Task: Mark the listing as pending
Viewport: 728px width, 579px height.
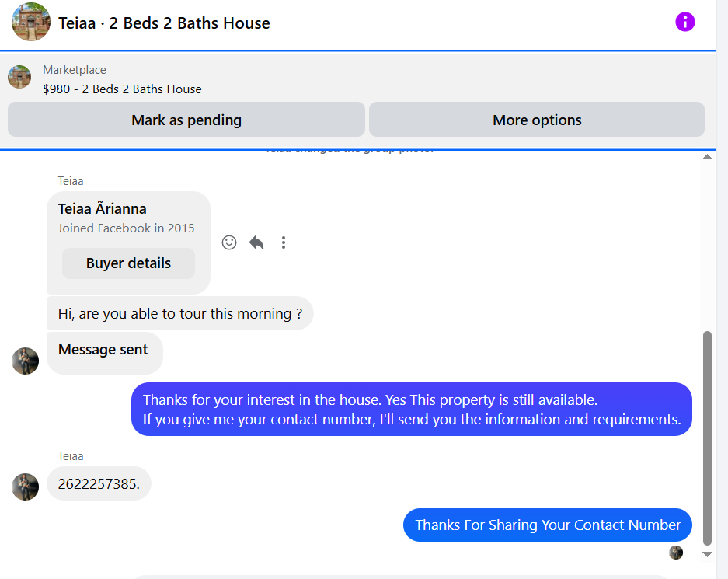Action: coord(186,120)
